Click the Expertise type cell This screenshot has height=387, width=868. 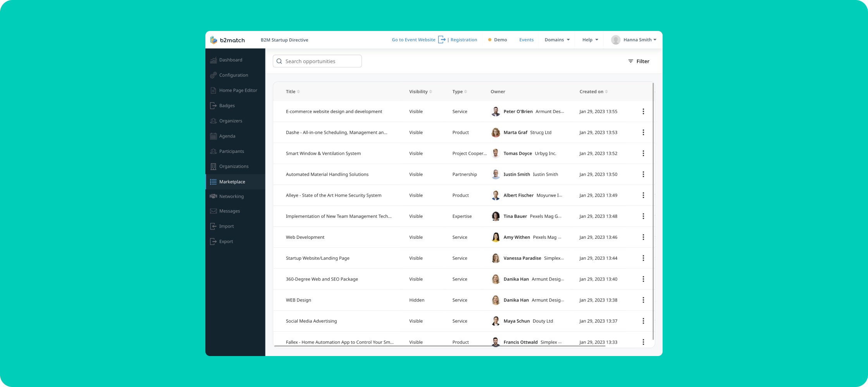click(462, 216)
